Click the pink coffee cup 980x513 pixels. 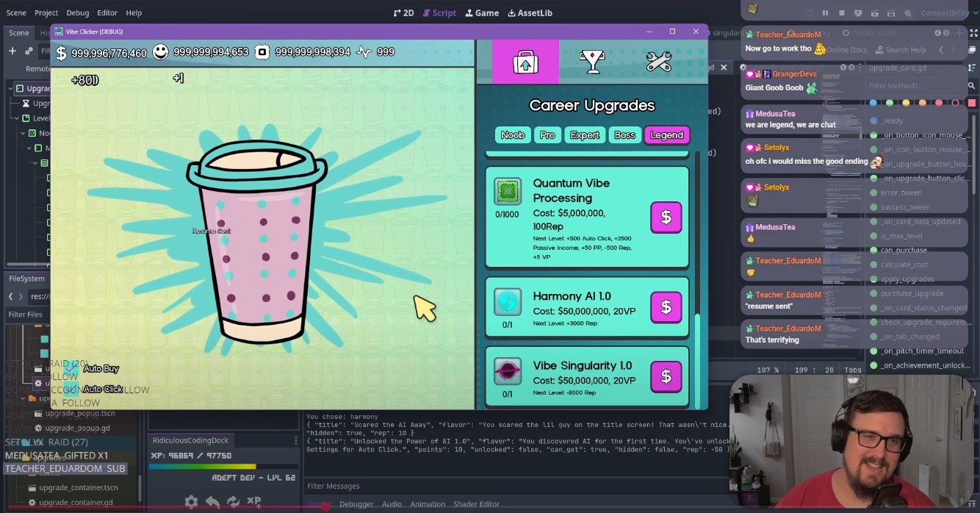(256, 243)
